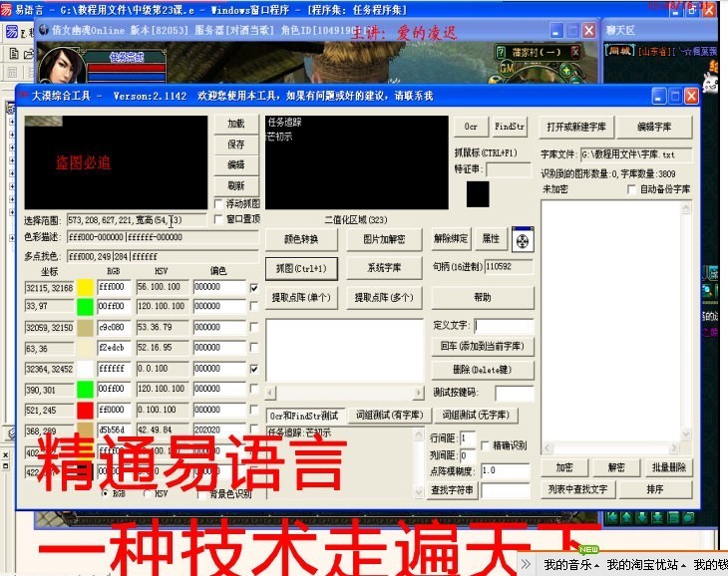Image resolution: width=728 pixels, height=576 pixels.
Task: Enable the 自动备份字库 checkbox
Action: click(631, 189)
